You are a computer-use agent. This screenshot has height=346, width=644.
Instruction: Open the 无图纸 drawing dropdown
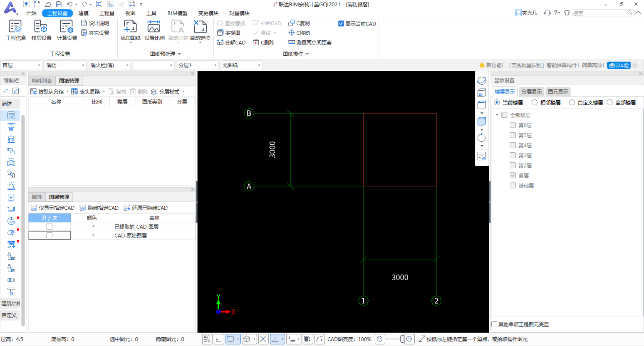241,65
